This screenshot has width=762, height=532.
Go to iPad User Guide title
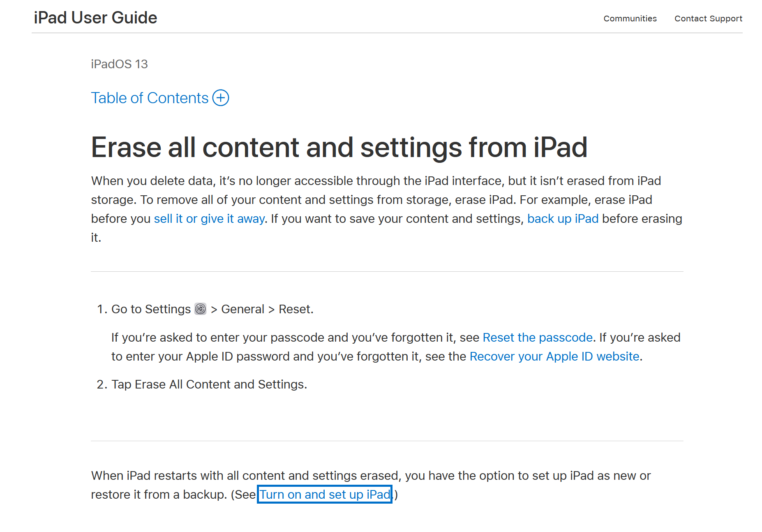coord(95,18)
